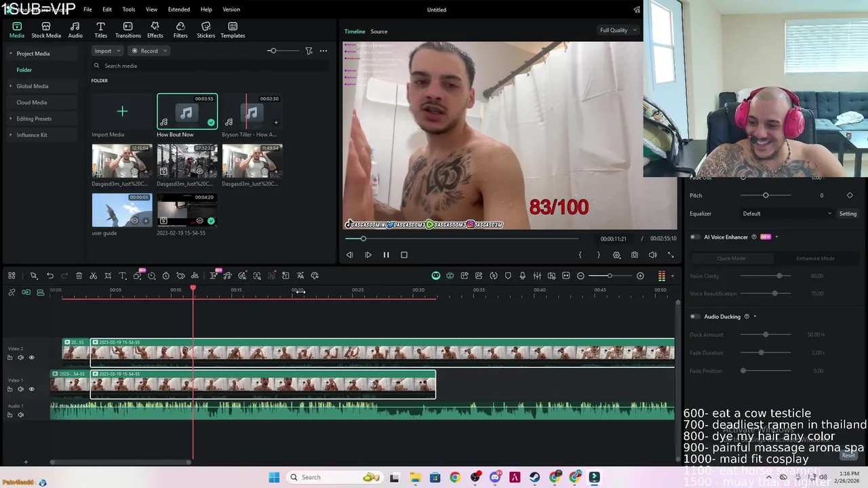Adjust the timeline zoom slider

[x=610, y=276]
